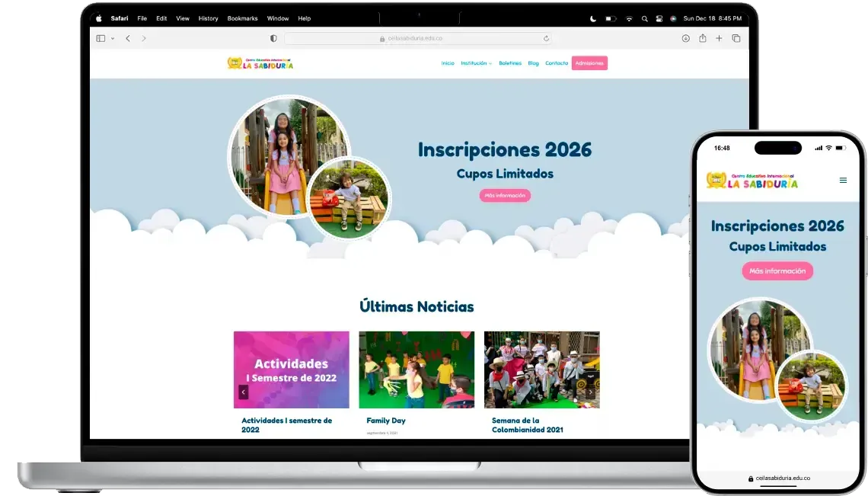Click the Siri icon in menu bar
This screenshot has height=496, width=868.
[673, 18]
